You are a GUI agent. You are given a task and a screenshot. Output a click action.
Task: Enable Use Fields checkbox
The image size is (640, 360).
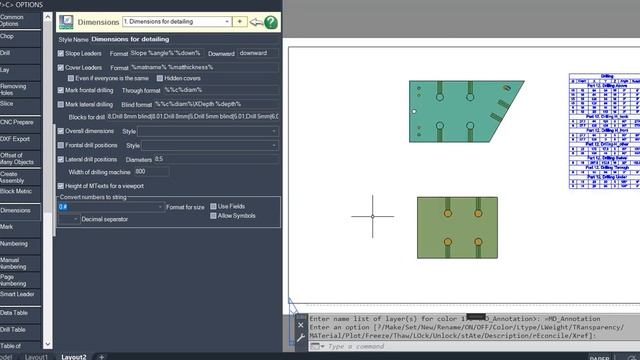click(x=213, y=207)
